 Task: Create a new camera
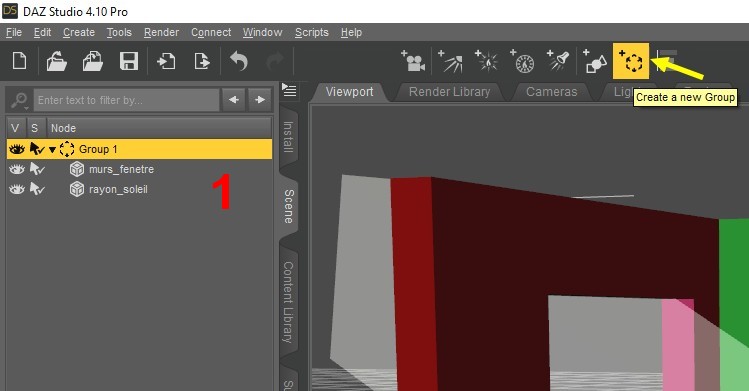click(x=413, y=61)
